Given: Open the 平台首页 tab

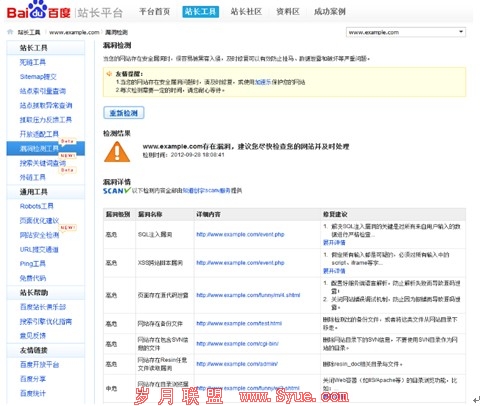Looking at the screenshot, I should pyautogui.click(x=155, y=12).
